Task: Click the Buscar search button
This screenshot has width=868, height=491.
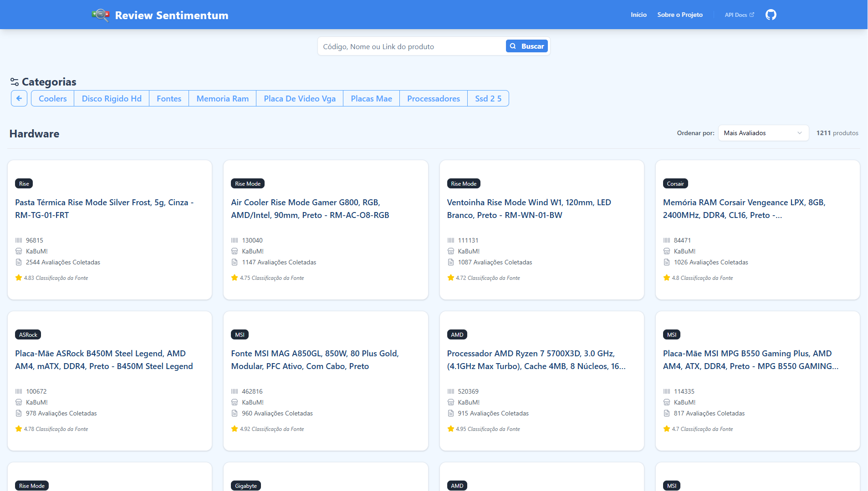Action: coord(527,46)
